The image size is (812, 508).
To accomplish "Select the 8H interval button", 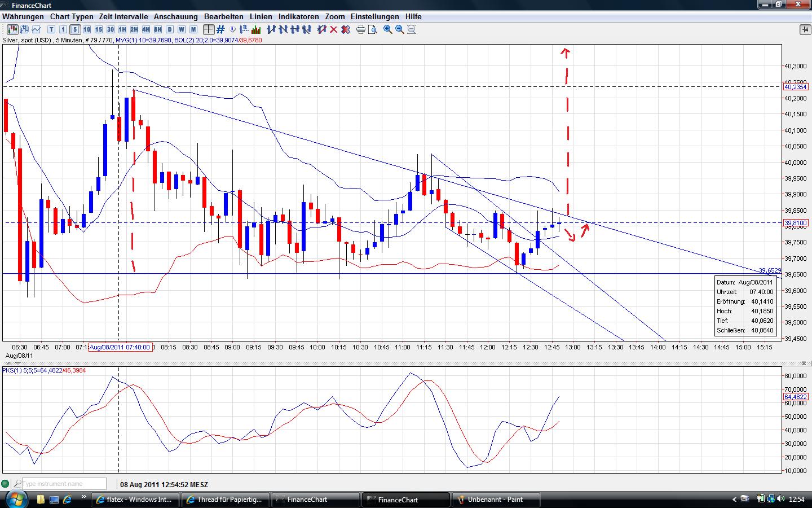I will pos(158,29).
